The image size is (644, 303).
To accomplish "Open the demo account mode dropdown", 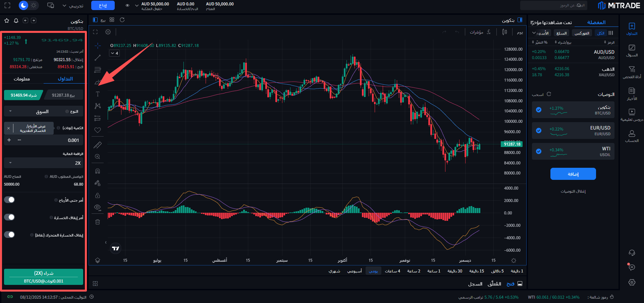I will click(x=73, y=6).
